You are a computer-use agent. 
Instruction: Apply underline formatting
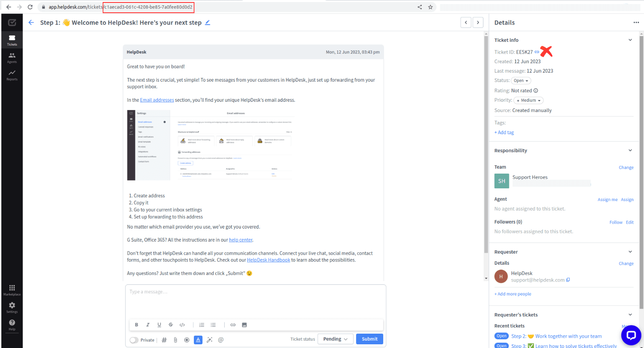point(159,325)
